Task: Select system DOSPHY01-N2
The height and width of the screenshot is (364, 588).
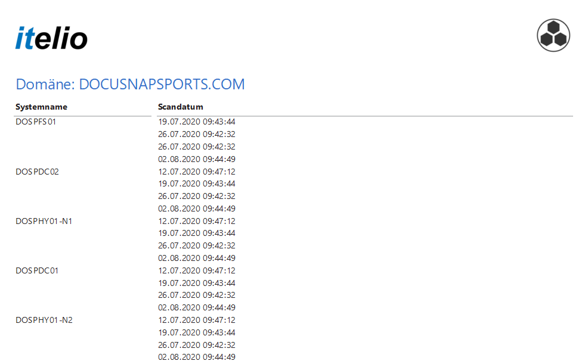Action: coord(44,320)
